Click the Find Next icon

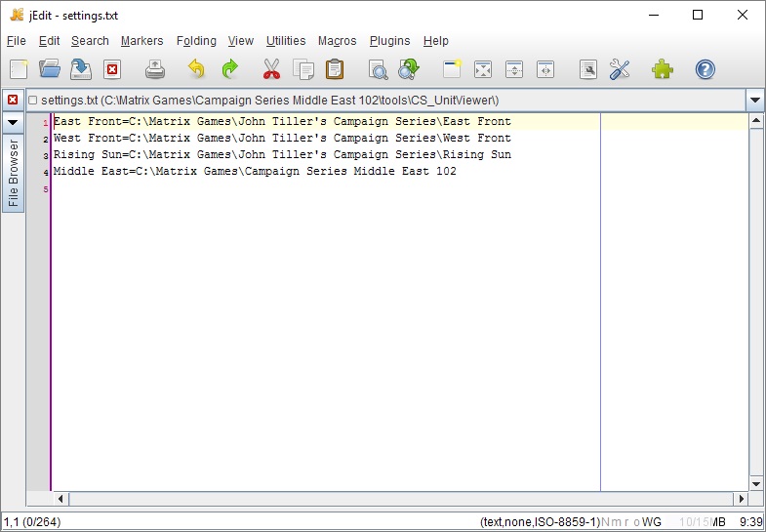[x=409, y=69]
